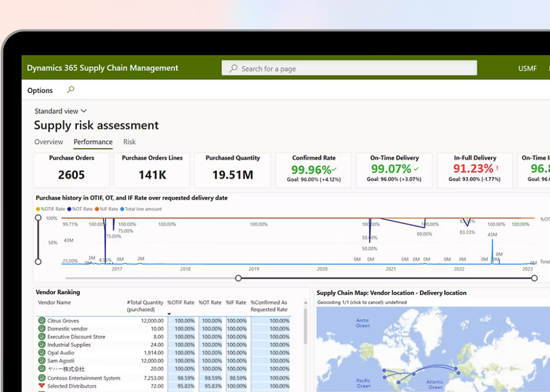Image resolution: width=550 pixels, height=392 pixels.
Task: Select the ヤハー株式会社 vendor name
Action: coord(66,369)
